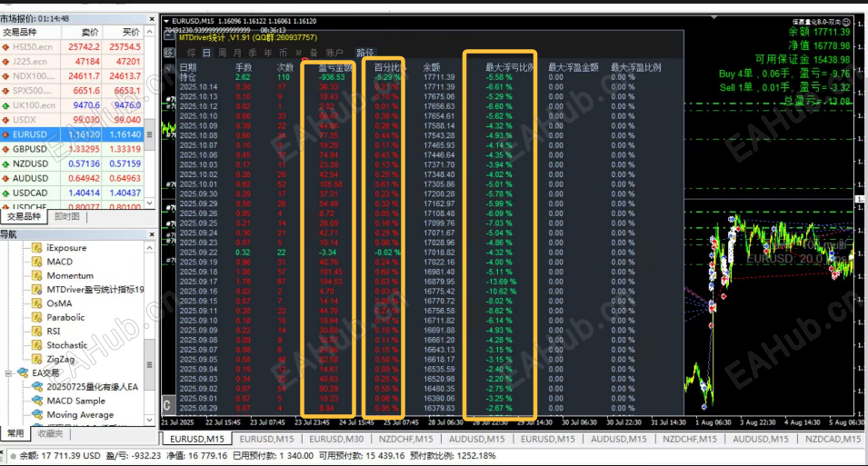Open the chart dropdown arrow beside EURUSD,M15 title
The height and width of the screenshot is (466, 868).
pyautogui.click(x=167, y=19)
